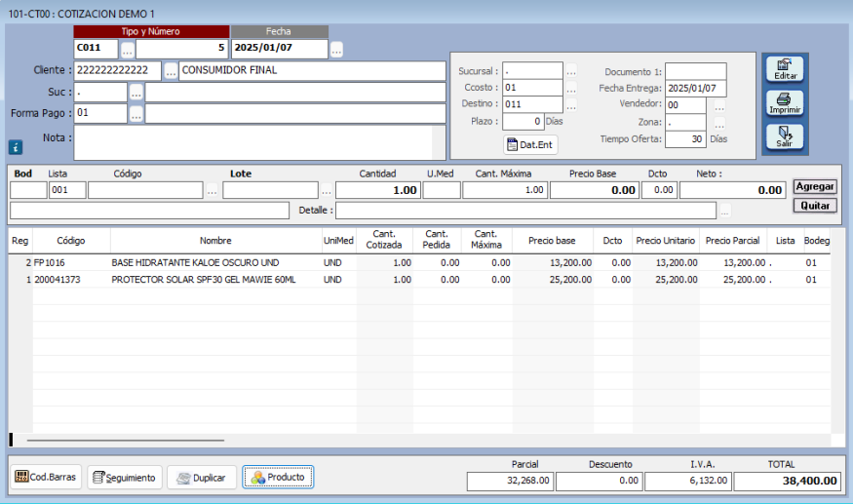Click the Fecha field 2025/01/07
Viewport: 853px width, 504px height.
coord(280,49)
